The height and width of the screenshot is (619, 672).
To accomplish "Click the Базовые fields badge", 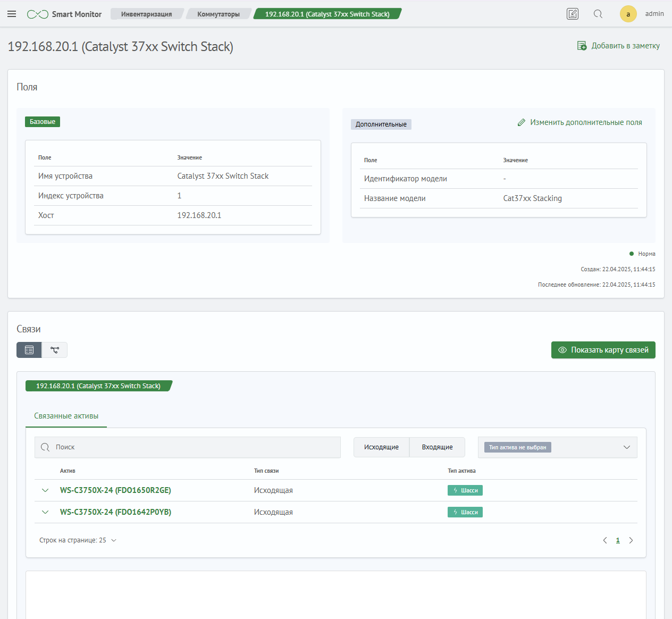I will click(43, 122).
